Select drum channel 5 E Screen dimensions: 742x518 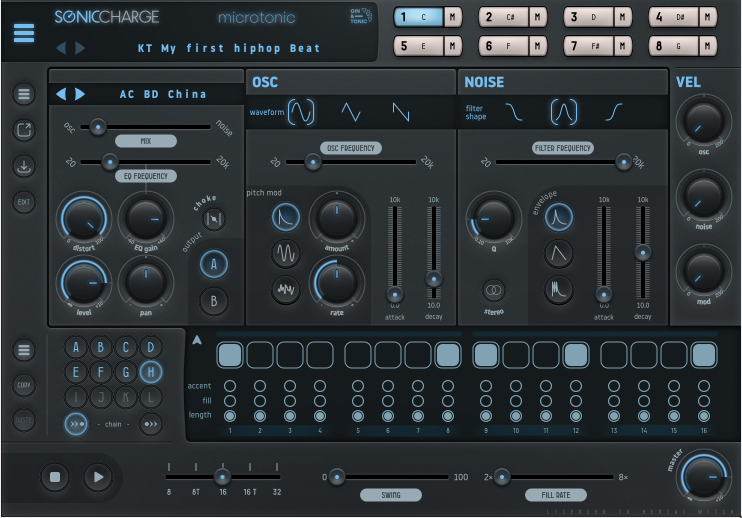pos(419,46)
